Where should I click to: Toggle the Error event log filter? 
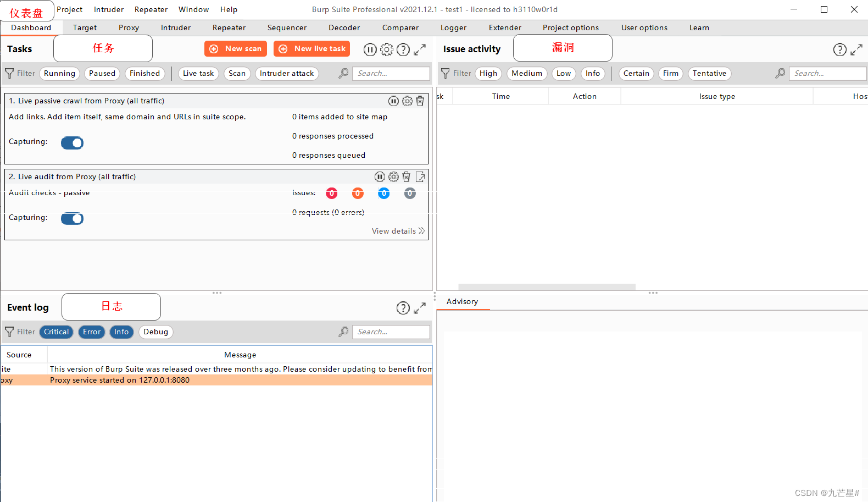click(92, 332)
